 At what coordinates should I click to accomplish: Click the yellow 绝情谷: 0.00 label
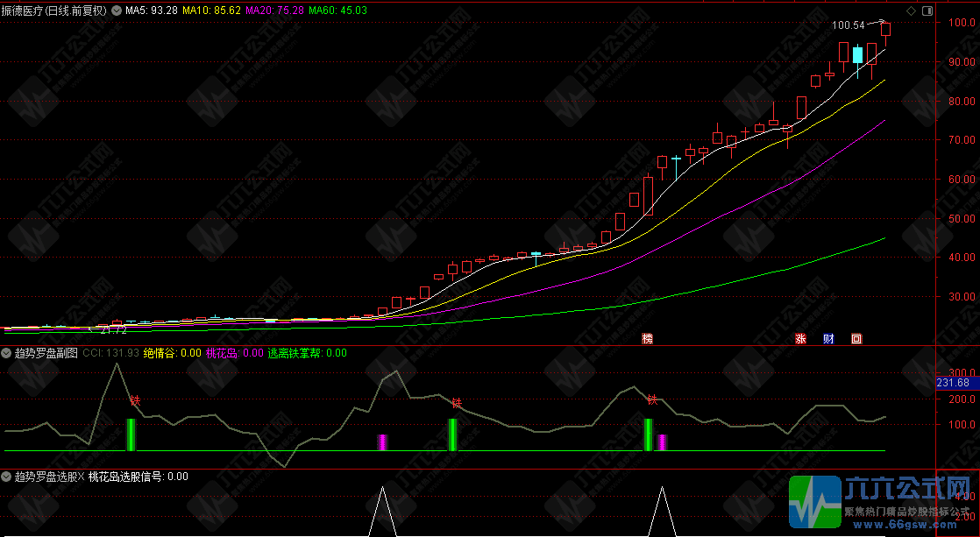[x=173, y=353]
